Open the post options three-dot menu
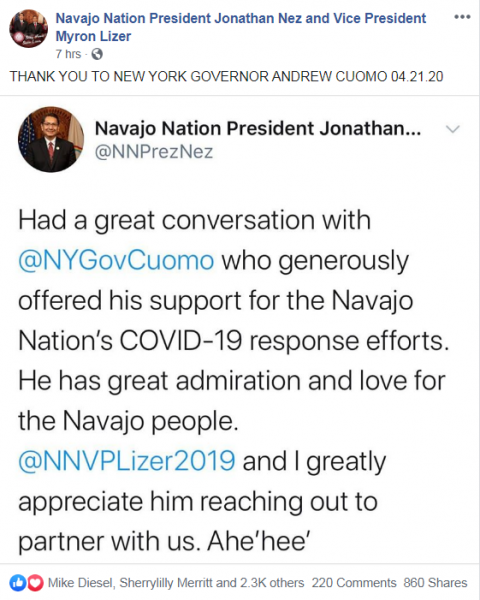Screen dimensions: 480x600 462,17
